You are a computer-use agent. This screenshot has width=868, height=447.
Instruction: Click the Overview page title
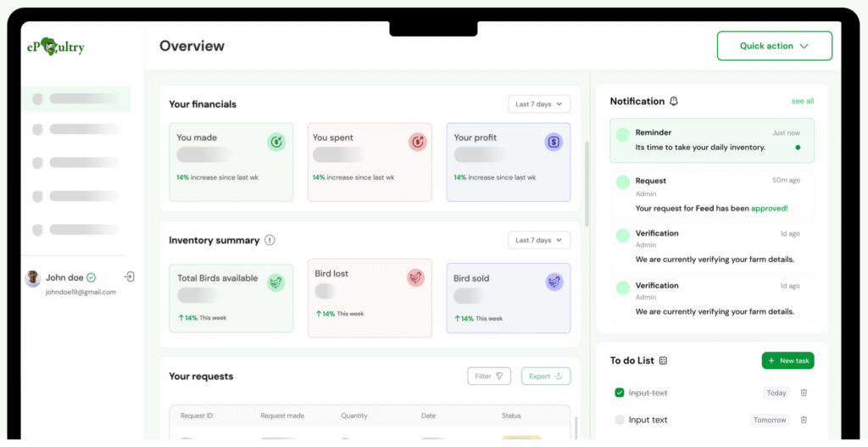(x=192, y=46)
